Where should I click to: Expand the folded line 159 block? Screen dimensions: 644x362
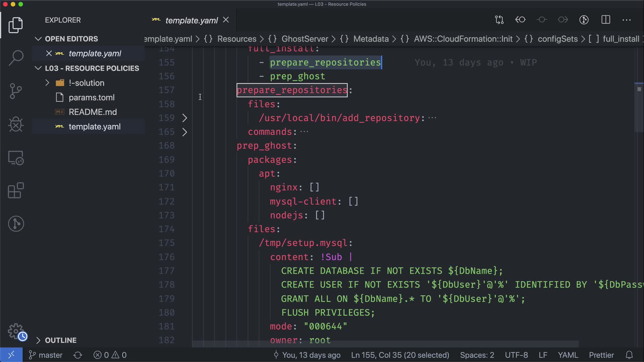point(184,118)
